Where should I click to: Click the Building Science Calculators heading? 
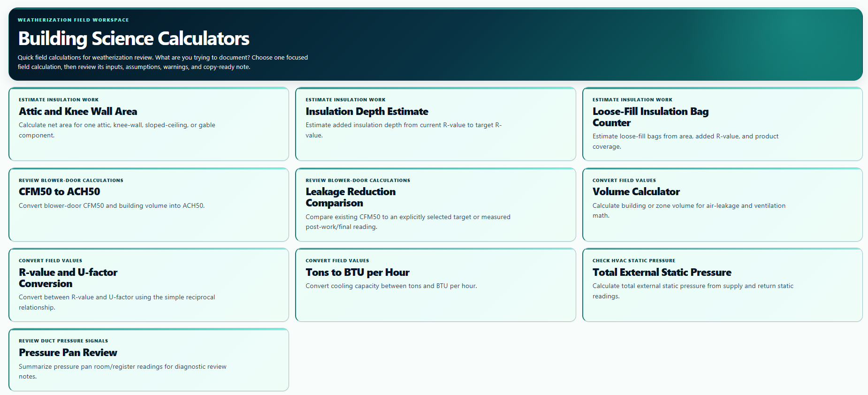coord(134,38)
